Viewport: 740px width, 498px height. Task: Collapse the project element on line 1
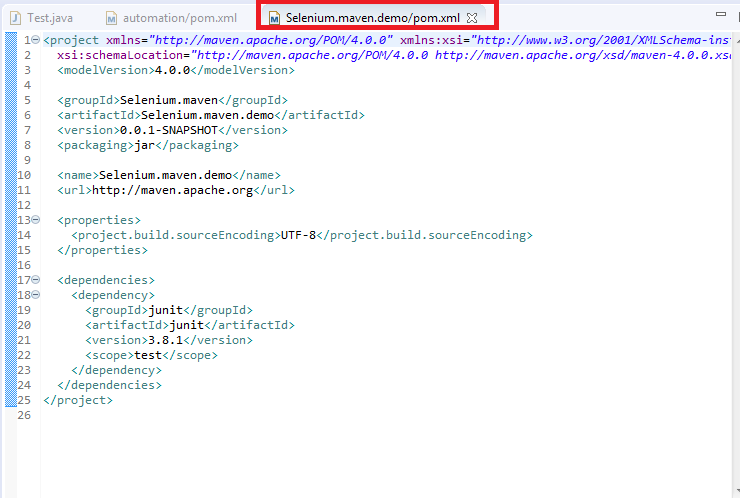tap(36, 40)
